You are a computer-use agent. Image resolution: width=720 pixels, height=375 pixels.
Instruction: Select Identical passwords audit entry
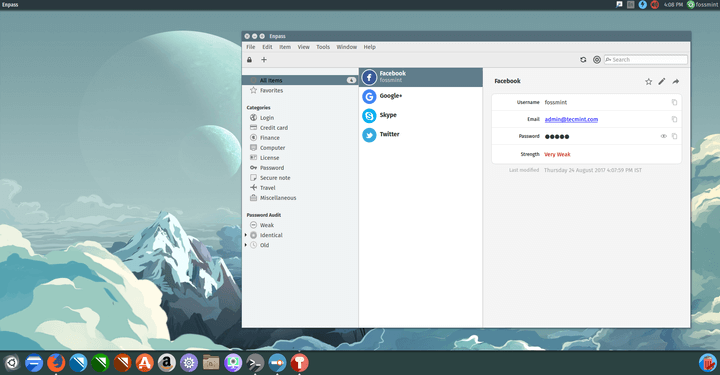tap(271, 235)
